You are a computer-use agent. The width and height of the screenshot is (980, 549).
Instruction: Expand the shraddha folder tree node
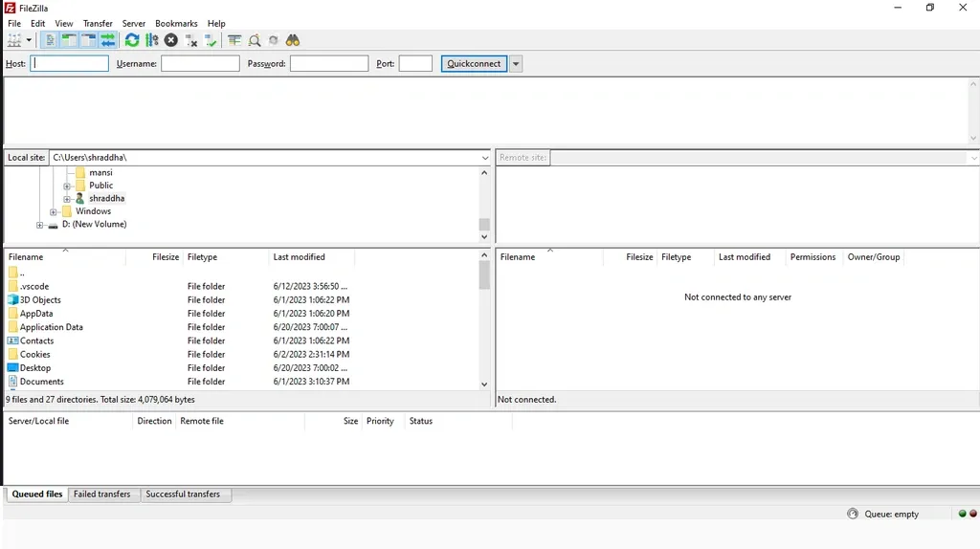[68, 199]
